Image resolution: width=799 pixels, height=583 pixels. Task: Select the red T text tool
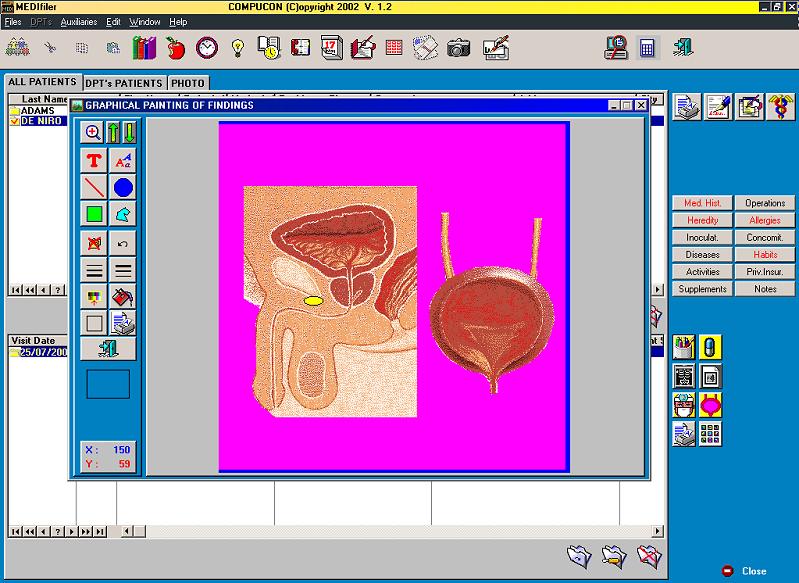tap(94, 161)
